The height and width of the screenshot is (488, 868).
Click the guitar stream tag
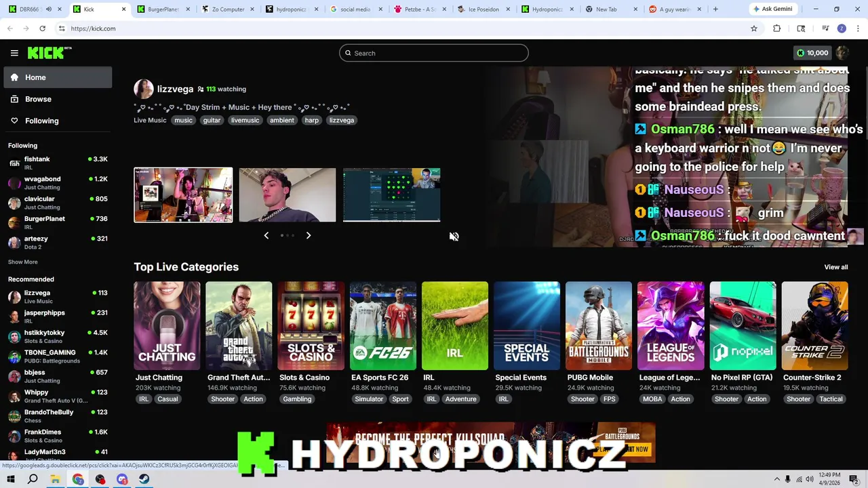212,120
